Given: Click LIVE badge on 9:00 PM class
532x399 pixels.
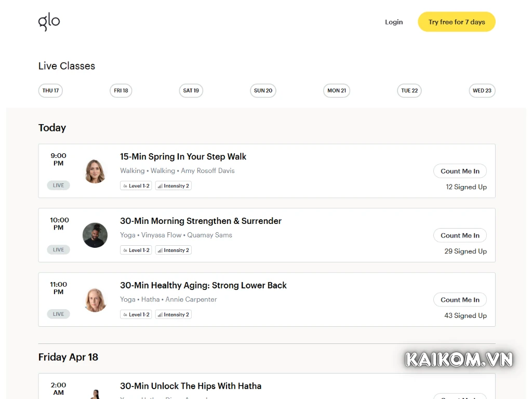Looking at the screenshot, I should point(59,185).
